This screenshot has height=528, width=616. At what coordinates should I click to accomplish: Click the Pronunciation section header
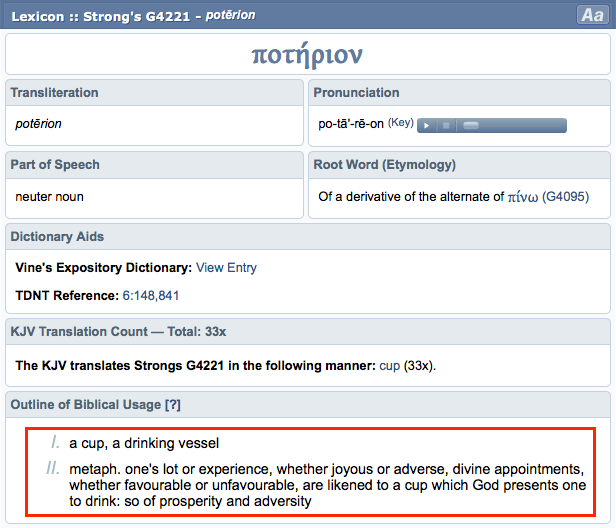[x=356, y=93]
